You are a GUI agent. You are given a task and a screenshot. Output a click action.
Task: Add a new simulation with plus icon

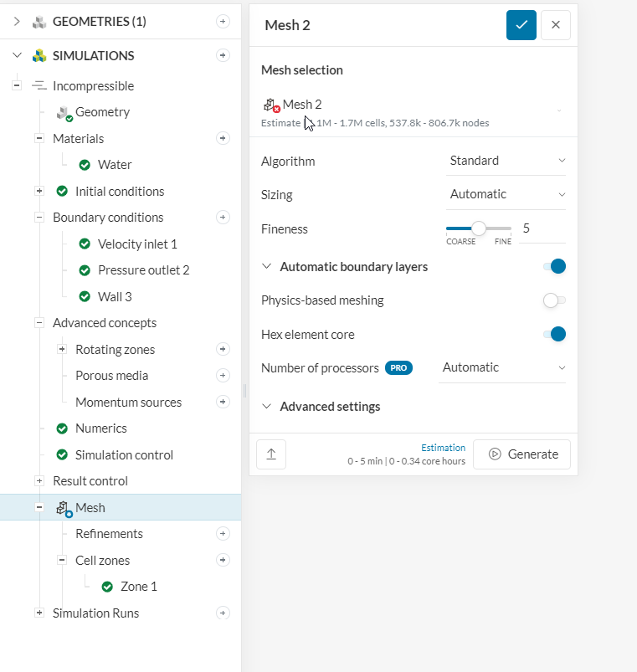point(223,56)
